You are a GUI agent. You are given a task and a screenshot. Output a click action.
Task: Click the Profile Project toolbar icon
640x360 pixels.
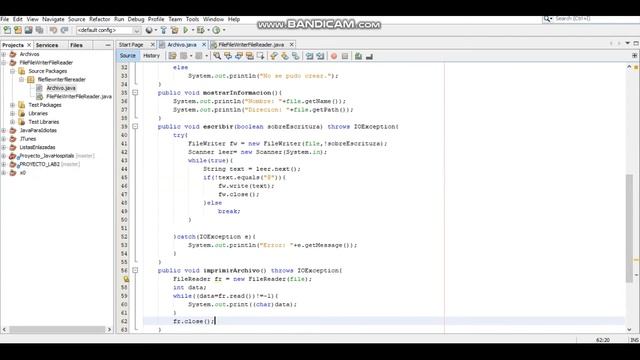(x=216, y=30)
